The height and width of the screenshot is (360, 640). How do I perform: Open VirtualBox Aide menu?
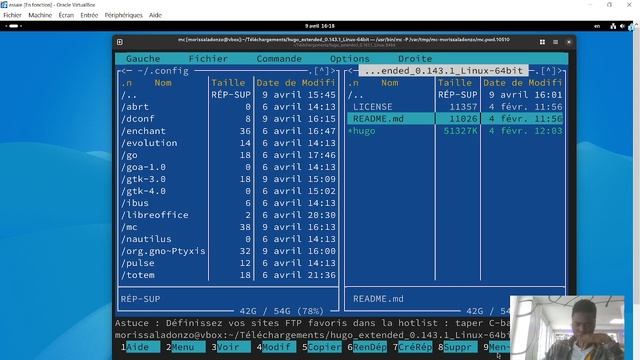(x=155, y=15)
